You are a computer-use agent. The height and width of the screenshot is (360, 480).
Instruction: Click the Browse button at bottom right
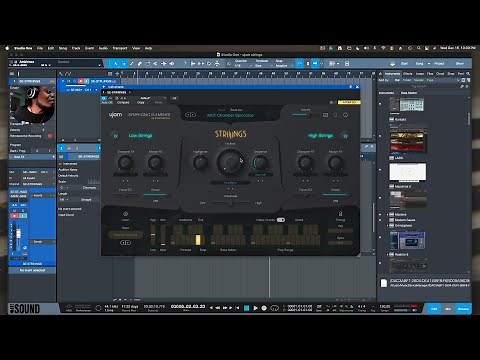[463, 309]
